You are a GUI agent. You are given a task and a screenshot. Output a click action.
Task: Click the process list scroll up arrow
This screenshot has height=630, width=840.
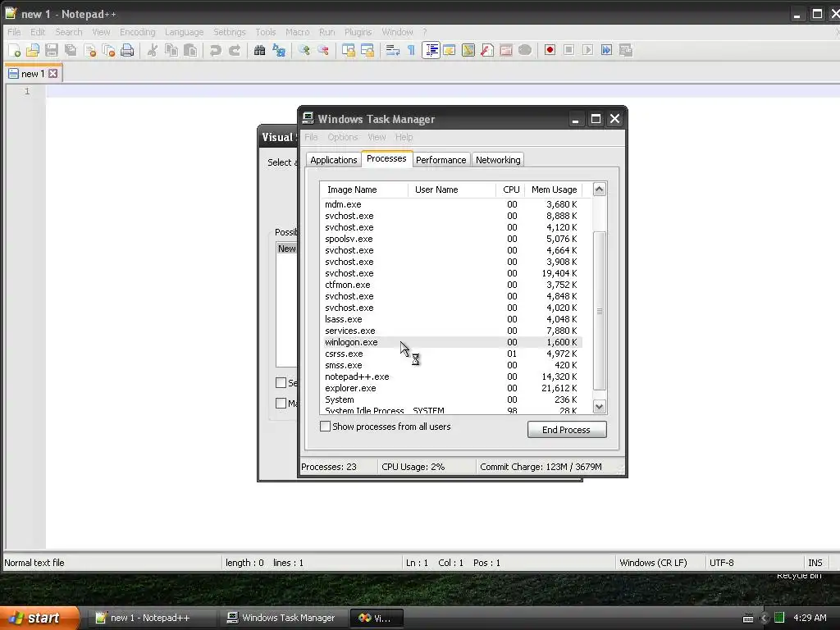[x=600, y=189]
